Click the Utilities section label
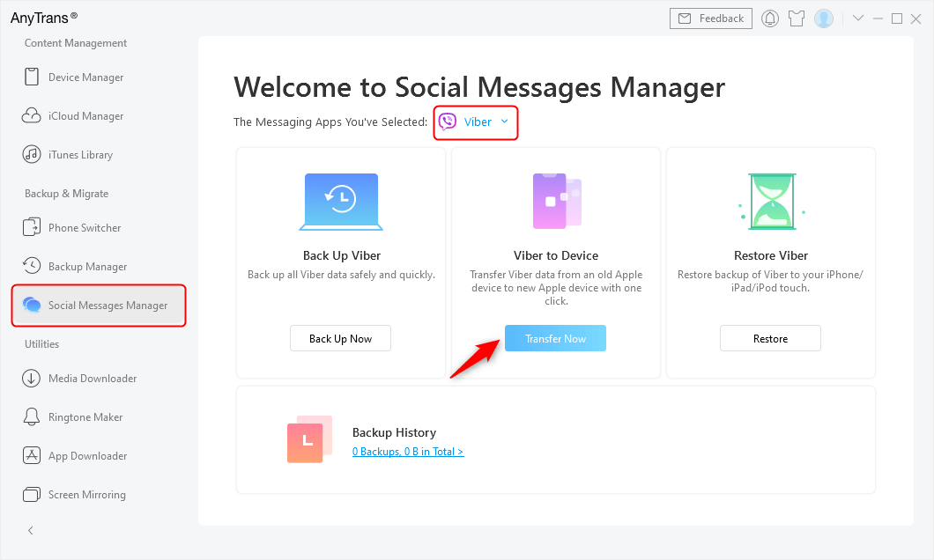The width and height of the screenshot is (934, 560). (x=41, y=344)
